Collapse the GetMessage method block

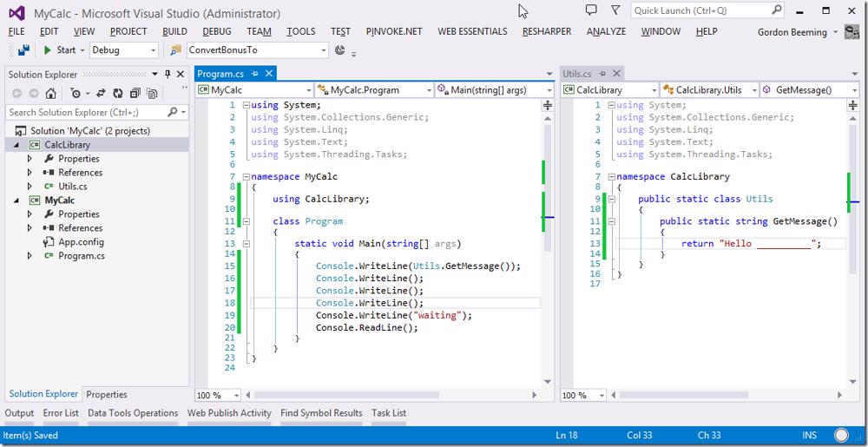(x=611, y=221)
